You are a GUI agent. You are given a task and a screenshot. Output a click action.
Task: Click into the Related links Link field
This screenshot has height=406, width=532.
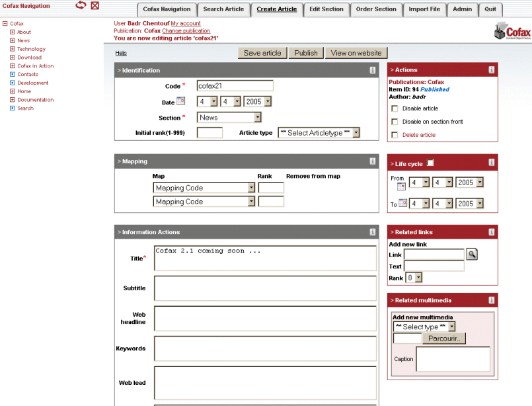[434, 255]
